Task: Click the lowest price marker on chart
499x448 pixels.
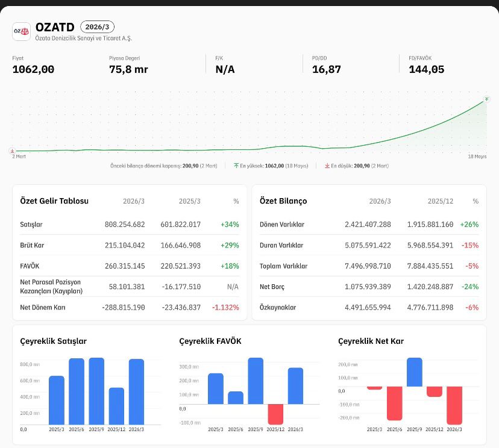Action: point(12,151)
